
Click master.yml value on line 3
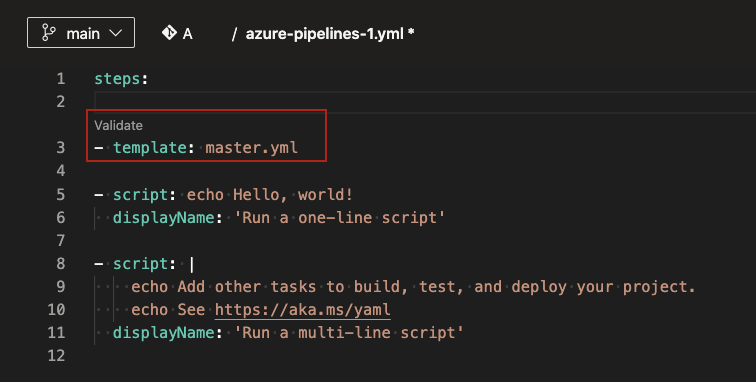(252, 148)
